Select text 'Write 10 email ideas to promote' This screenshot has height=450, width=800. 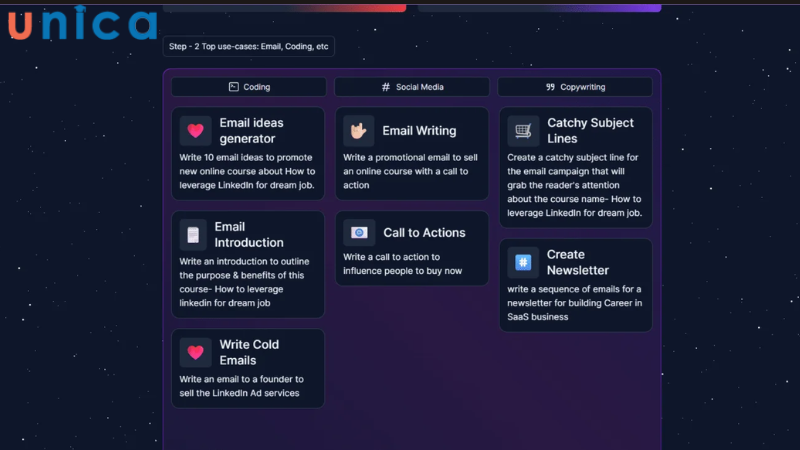pos(245,158)
